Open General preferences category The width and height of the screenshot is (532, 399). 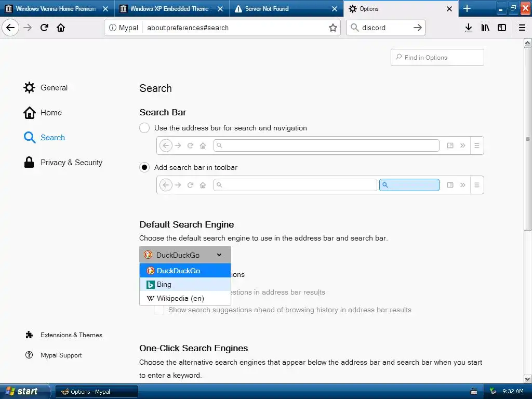pos(46,87)
